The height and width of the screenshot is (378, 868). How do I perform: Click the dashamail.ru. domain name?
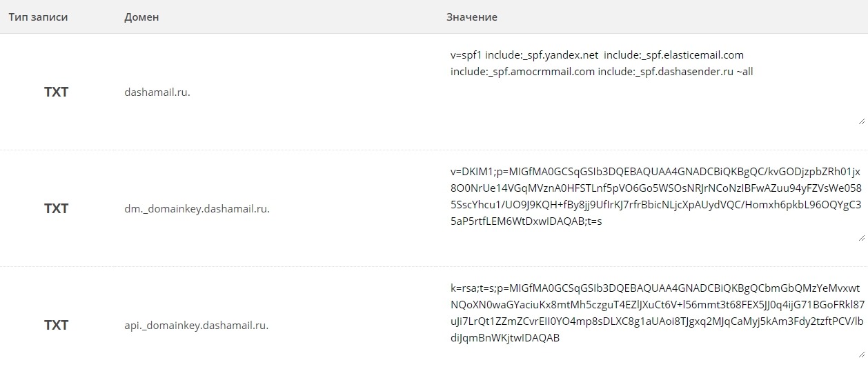tap(157, 92)
